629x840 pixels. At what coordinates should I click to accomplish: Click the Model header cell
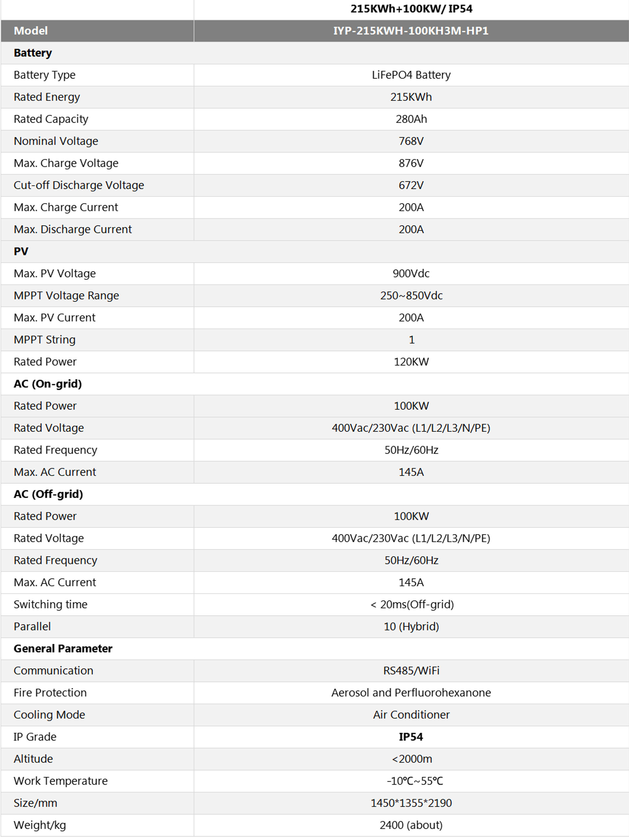(x=31, y=31)
